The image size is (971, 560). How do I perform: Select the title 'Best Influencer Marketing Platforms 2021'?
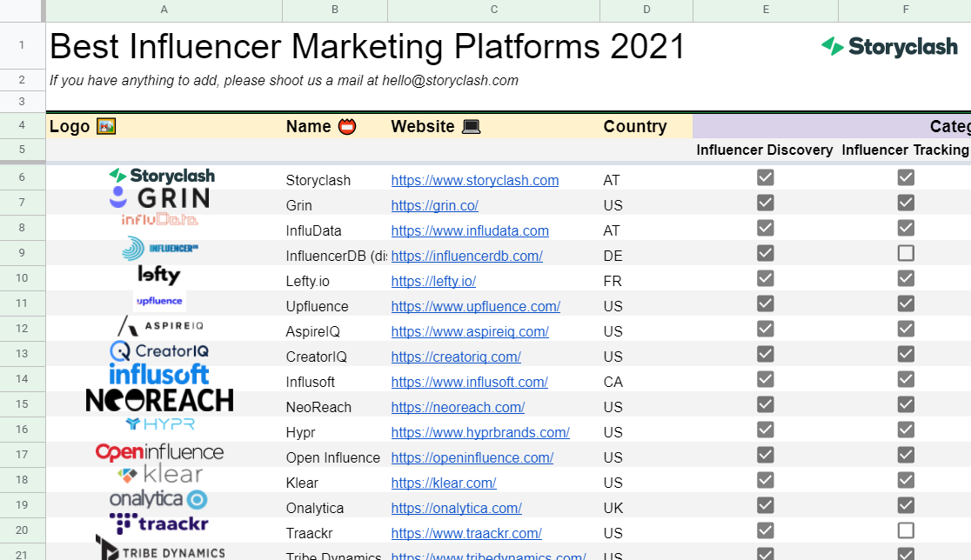[x=367, y=46]
